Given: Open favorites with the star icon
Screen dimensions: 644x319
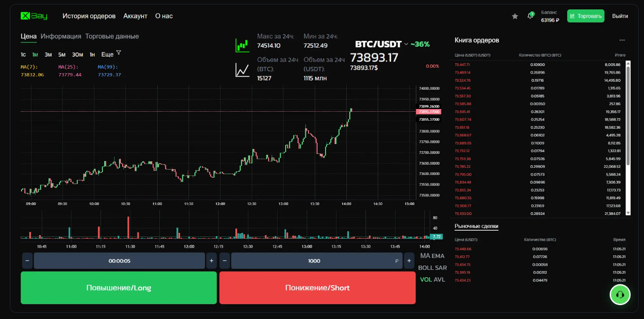Looking at the screenshot, I should click(x=515, y=16).
